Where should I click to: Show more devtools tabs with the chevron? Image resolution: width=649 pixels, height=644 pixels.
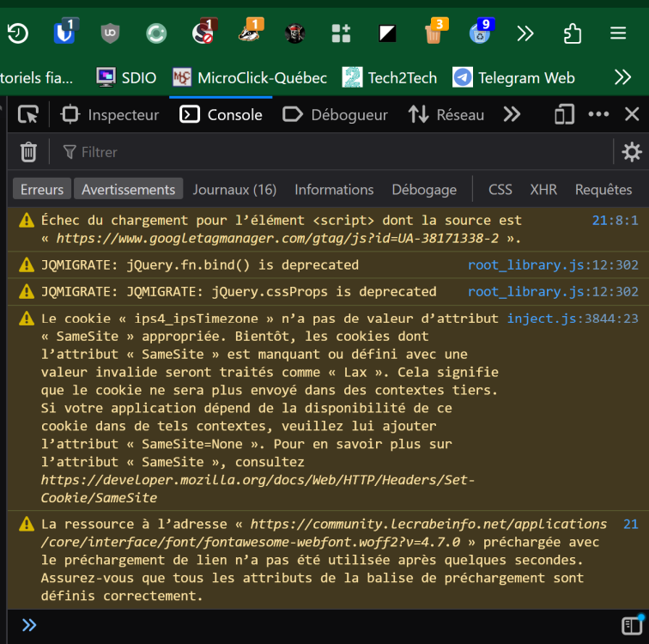(512, 115)
